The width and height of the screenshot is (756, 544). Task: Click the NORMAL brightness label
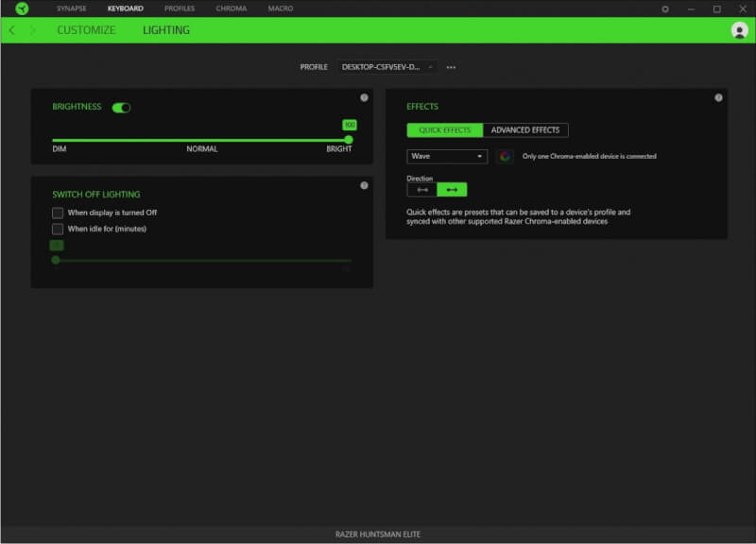click(202, 149)
